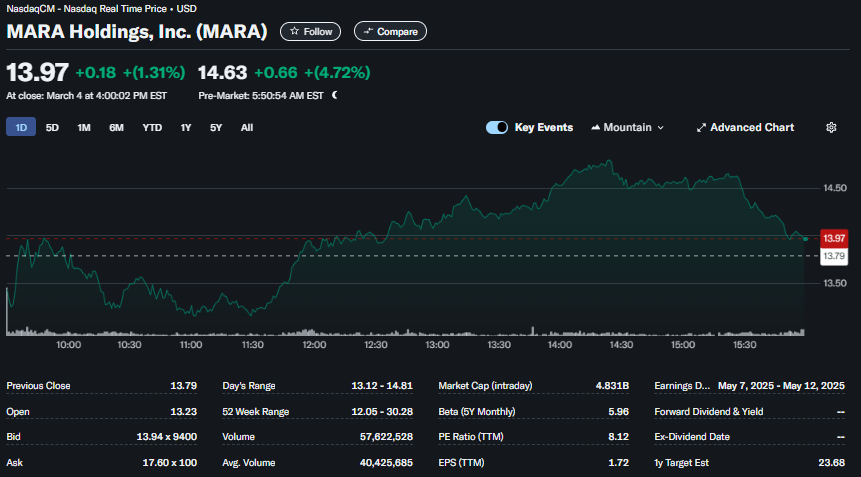Click Day's Range value 13.12 - 14.81
The width and height of the screenshot is (861, 477).
pos(382,386)
